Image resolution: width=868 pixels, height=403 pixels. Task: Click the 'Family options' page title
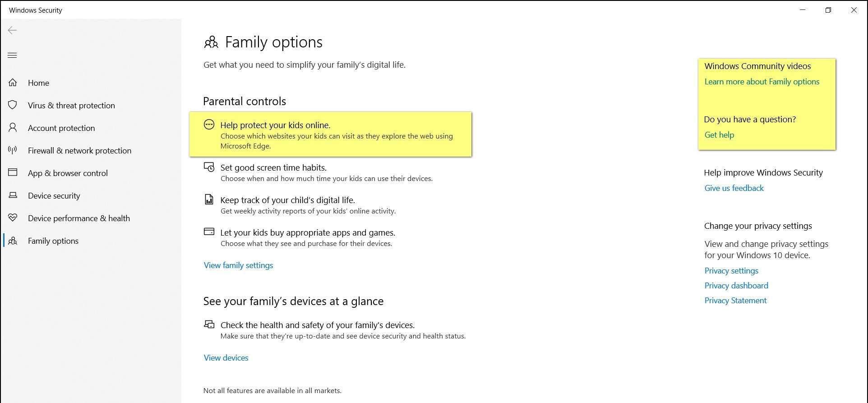(x=274, y=42)
